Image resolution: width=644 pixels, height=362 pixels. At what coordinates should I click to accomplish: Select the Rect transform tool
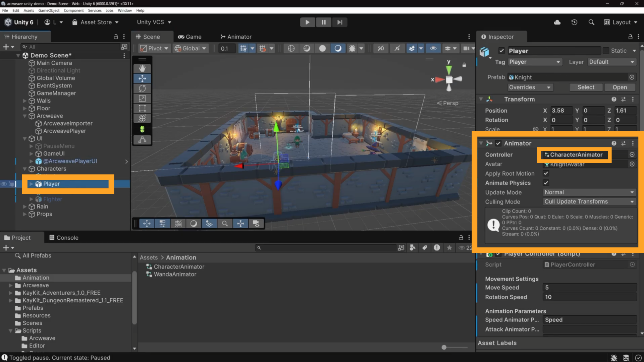[x=142, y=108]
